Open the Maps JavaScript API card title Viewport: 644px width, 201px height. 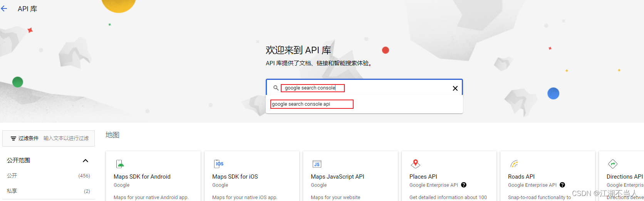[x=337, y=177]
